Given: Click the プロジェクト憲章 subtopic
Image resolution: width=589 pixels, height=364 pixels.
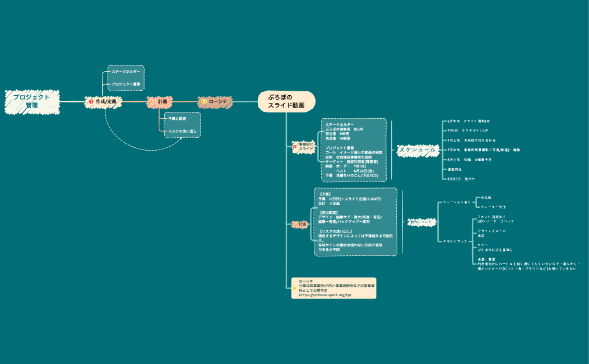Looking at the screenshot, I should (126, 84).
